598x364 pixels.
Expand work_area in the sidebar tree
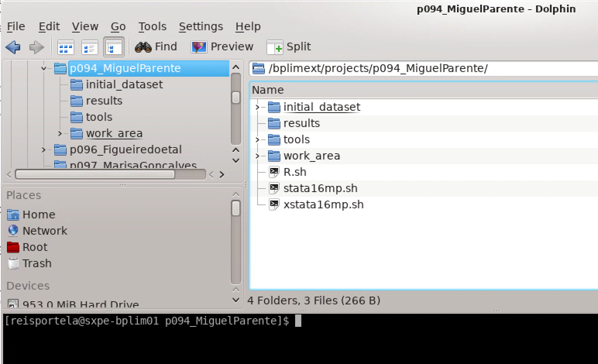(x=60, y=134)
